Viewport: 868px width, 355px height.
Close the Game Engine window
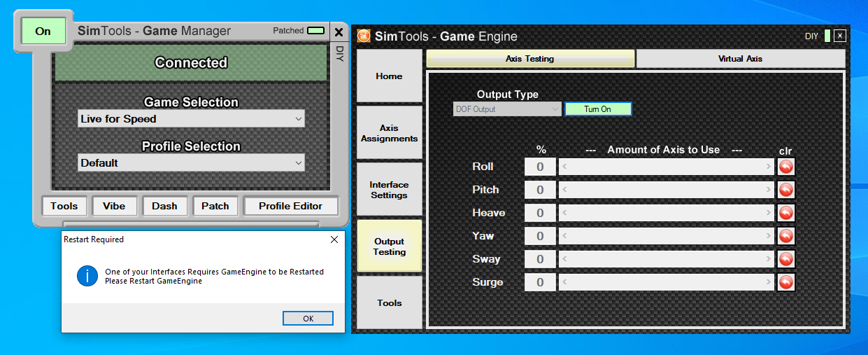pos(840,36)
